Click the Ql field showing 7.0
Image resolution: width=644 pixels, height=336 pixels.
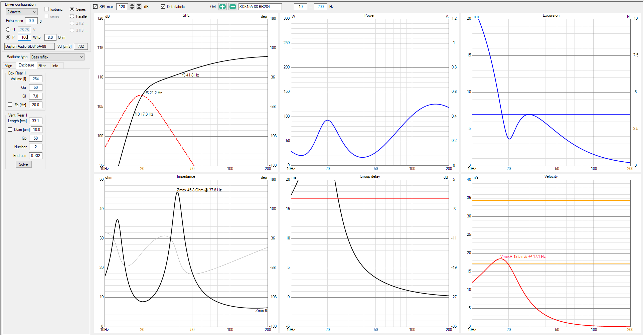point(36,96)
